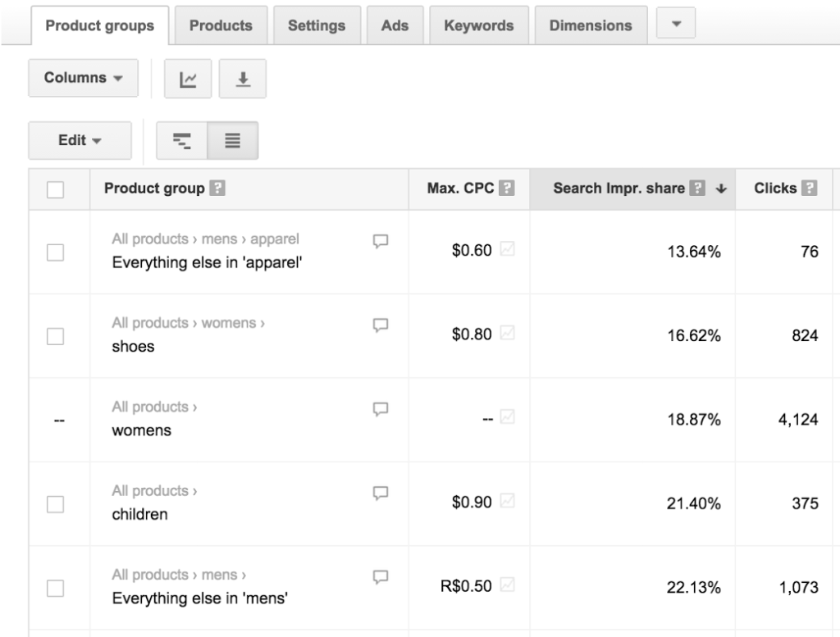Image resolution: width=840 pixels, height=637 pixels.
Task: Open the performance chart icon
Action: (x=188, y=78)
